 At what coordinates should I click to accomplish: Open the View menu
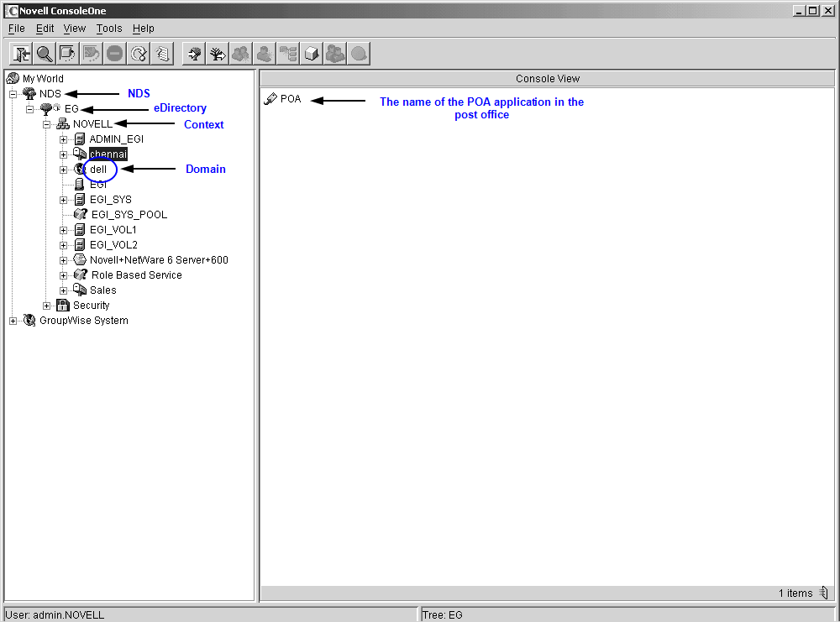[x=75, y=29]
